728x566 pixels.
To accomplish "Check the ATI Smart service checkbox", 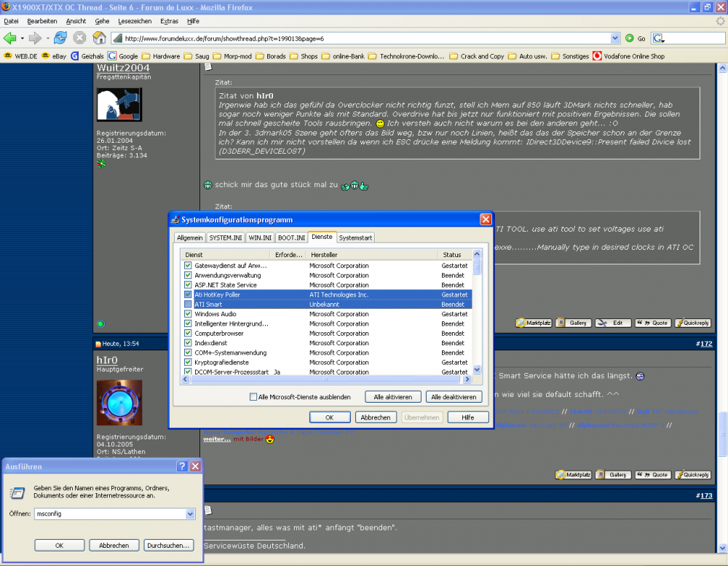I will pos(188,304).
